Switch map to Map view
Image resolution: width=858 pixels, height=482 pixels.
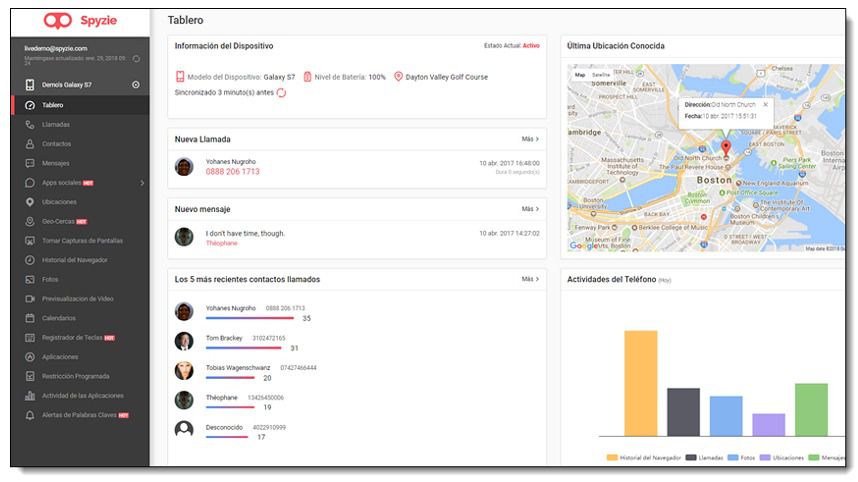580,74
